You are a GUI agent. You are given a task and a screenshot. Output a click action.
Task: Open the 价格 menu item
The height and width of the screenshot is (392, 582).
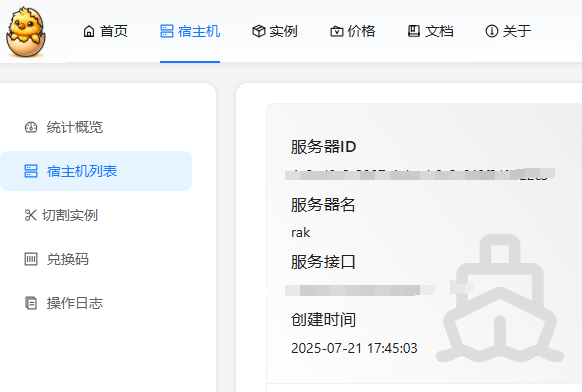[x=353, y=31]
